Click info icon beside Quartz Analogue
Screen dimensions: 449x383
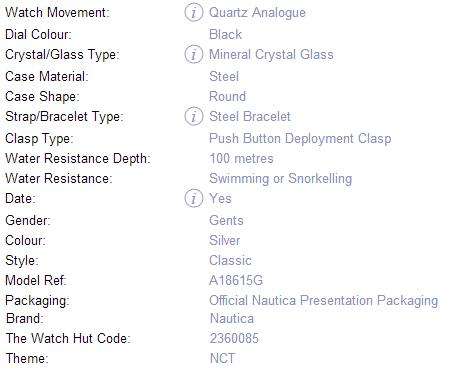point(193,13)
